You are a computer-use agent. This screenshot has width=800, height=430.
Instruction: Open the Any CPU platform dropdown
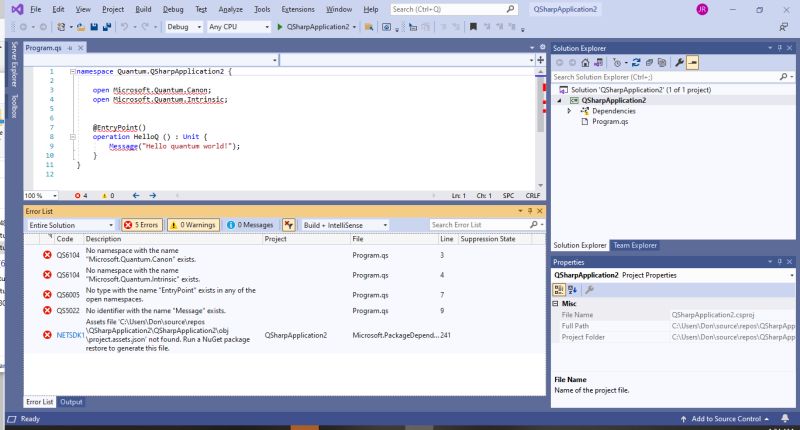point(238,27)
